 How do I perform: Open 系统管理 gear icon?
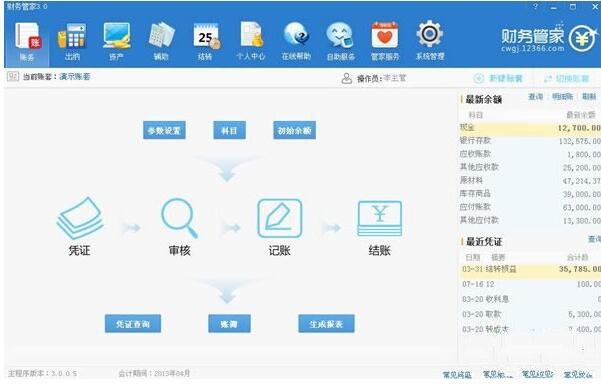pos(430,41)
